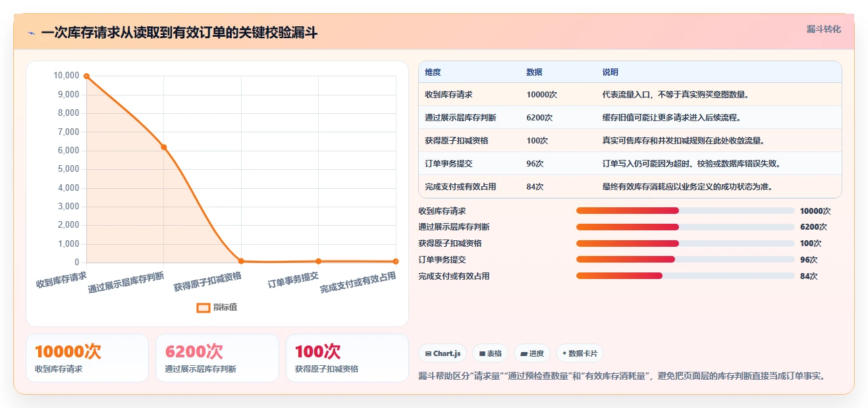Select the 进度 tag chip

(x=532, y=353)
